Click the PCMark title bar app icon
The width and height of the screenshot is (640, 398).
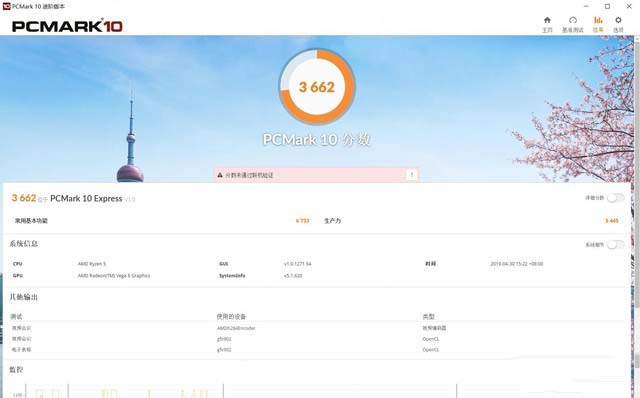6,6
